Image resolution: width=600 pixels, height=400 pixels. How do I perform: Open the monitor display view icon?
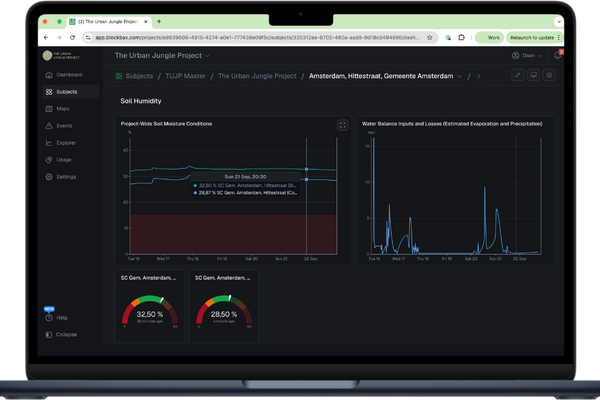pyautogui.click(x=533, y=75)
